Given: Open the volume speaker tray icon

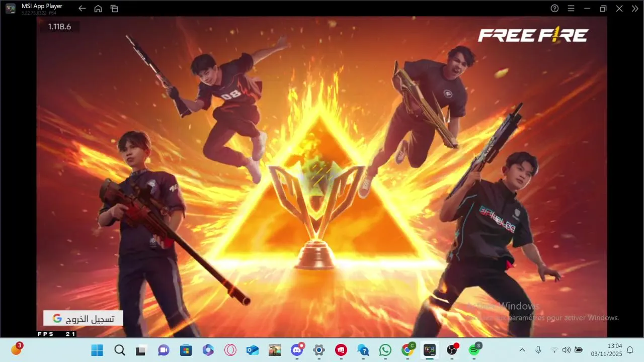Looking at the screenshot, I should (x=566, y=350).
